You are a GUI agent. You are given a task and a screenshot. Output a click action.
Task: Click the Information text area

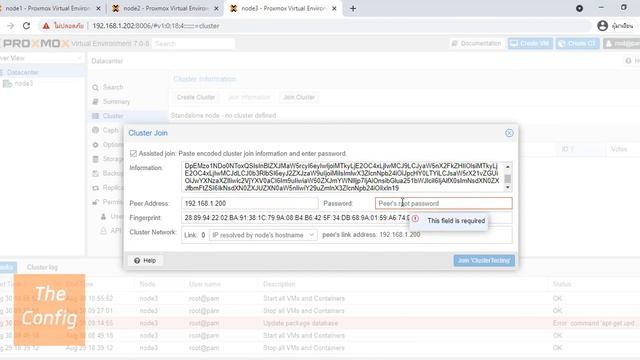[342, 177]
